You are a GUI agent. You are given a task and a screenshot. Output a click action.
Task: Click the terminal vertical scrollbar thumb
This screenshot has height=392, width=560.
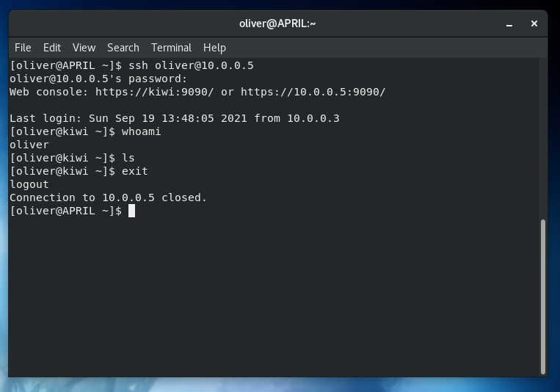point(543,297)
